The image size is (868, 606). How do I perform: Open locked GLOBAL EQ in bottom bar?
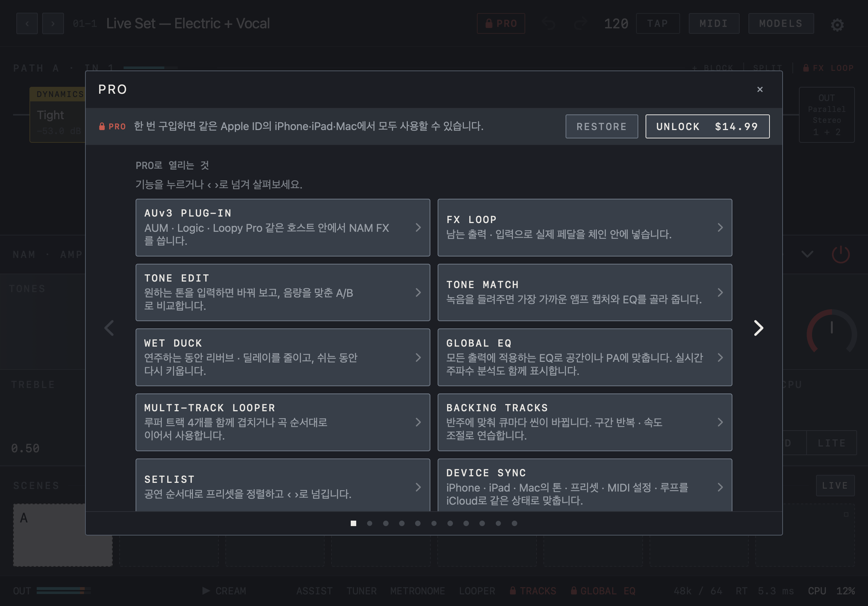tap(603, 591)
